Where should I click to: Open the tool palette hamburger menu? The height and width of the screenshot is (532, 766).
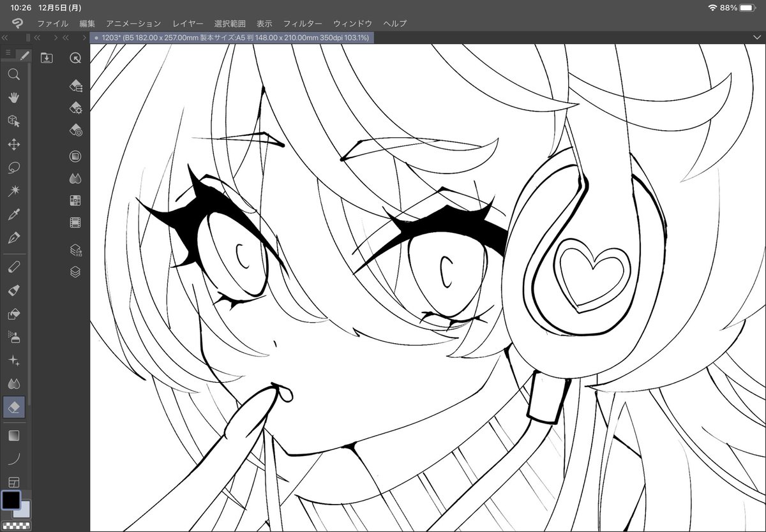tap(8, 54)
